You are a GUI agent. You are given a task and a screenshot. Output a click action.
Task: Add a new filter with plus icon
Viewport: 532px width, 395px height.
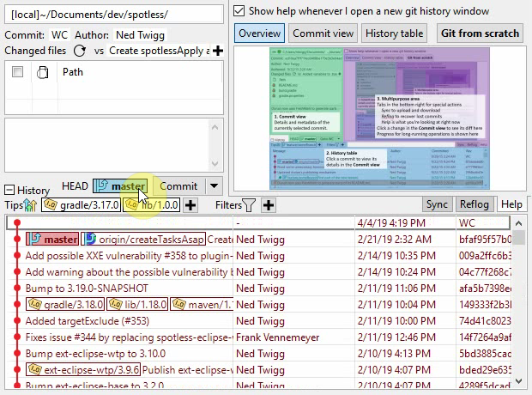pos(269,205)
